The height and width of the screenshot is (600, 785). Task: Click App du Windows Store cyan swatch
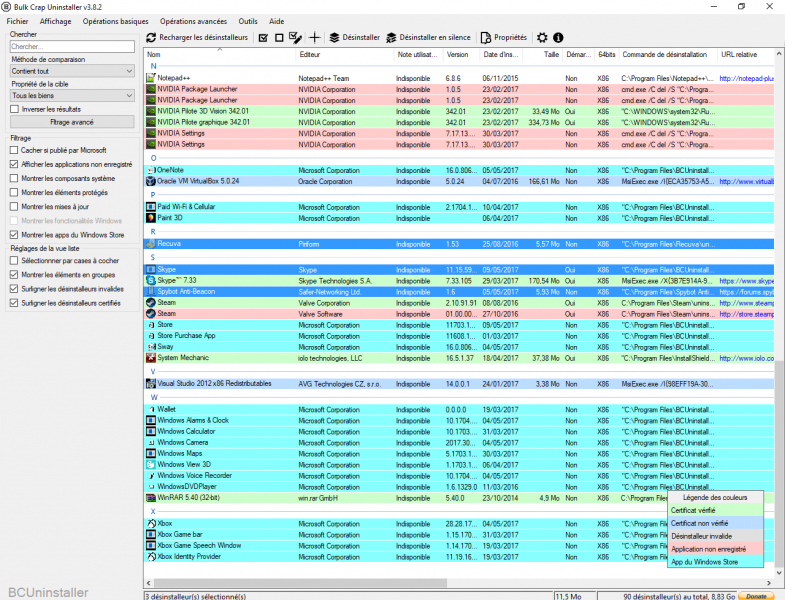coord(716,562)
